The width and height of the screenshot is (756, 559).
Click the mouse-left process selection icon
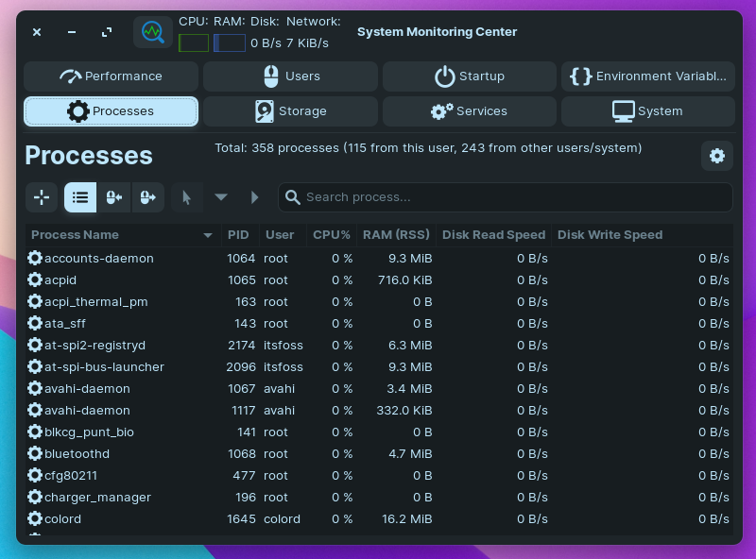click(x=114, y=197)
